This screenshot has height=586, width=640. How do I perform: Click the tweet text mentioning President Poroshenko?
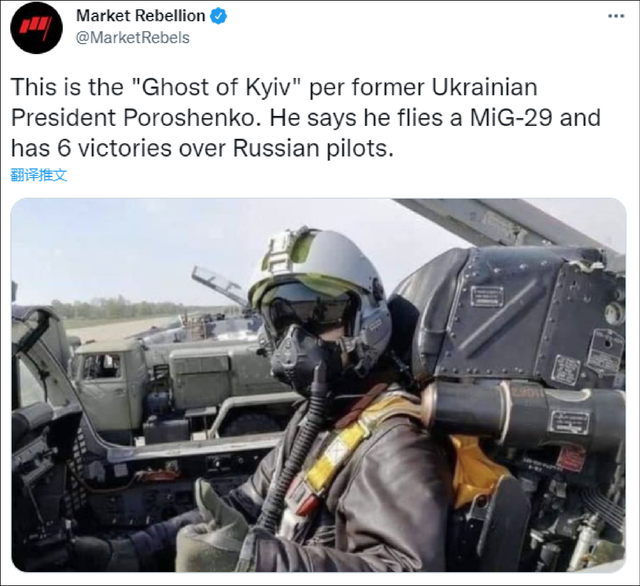(306, 118)
